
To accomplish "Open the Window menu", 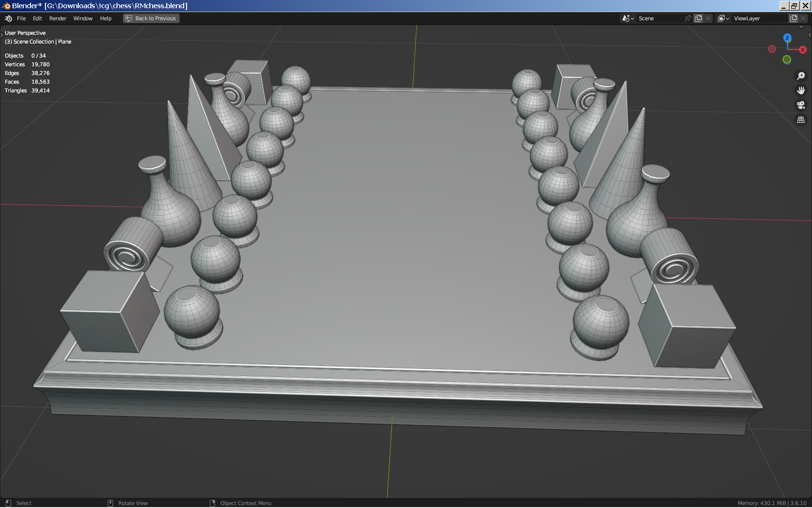I will [x=83, y=18].
